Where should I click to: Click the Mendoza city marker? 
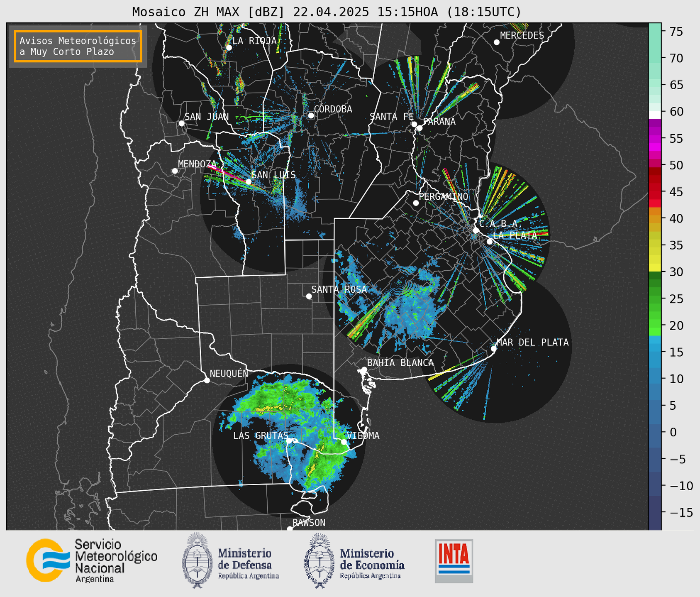[x=175, y=171]
